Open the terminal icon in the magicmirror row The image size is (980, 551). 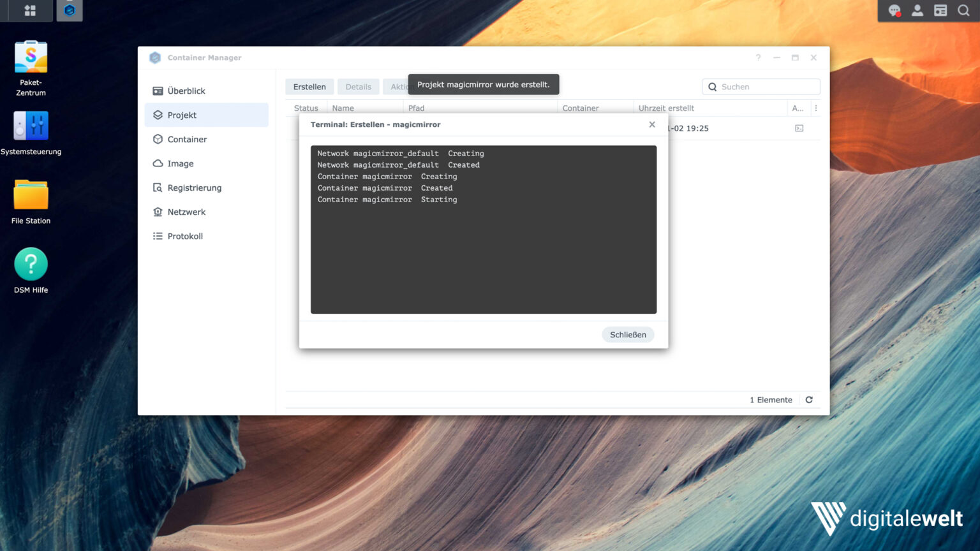coord(799,128)
